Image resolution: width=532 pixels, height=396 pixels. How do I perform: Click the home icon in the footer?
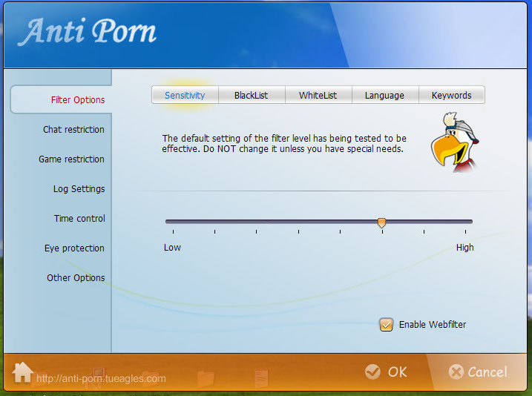click(x=22, y=372)
